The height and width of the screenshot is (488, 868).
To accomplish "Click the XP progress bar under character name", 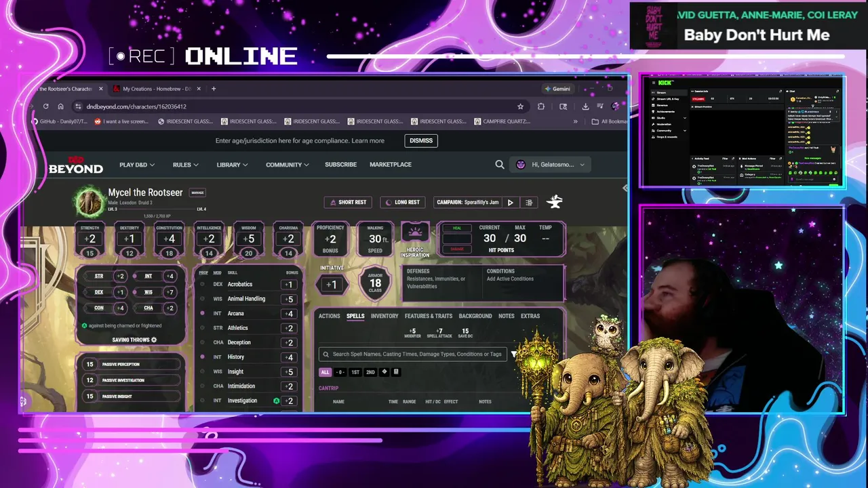I will (156, 209).
